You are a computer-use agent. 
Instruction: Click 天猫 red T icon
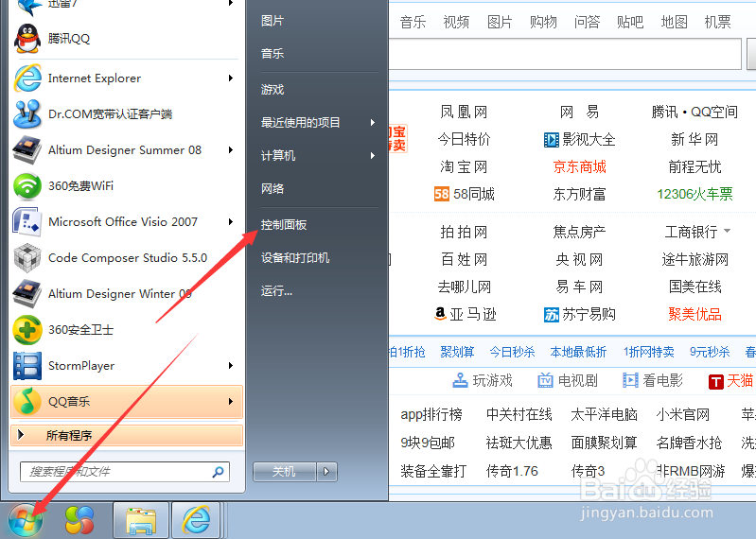tap(716, 381)
